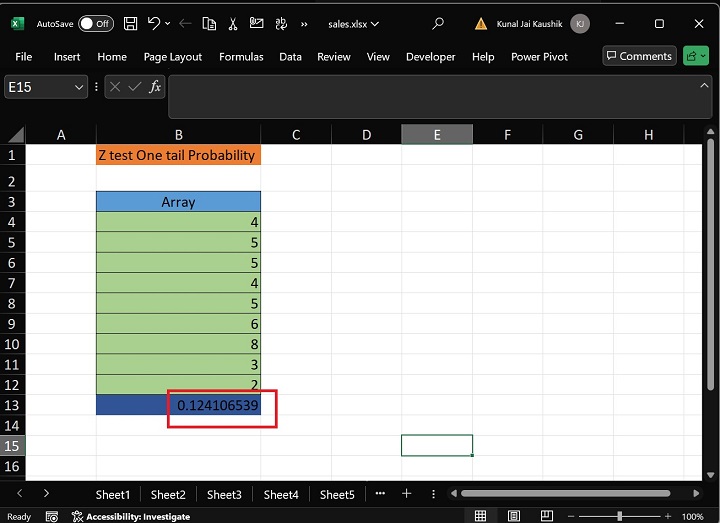The height and width of the screenshot is (523, 720).
Task: Click the Insert Function fx icon
Action: (155, 87)
